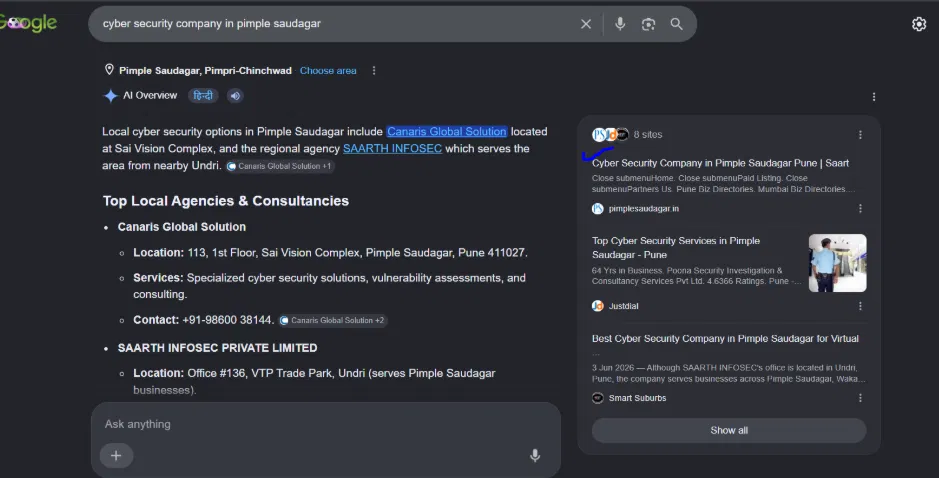
Task: Click the address text 113, 1st Floor, Sai Vision Complex
Action: point(275,253)
